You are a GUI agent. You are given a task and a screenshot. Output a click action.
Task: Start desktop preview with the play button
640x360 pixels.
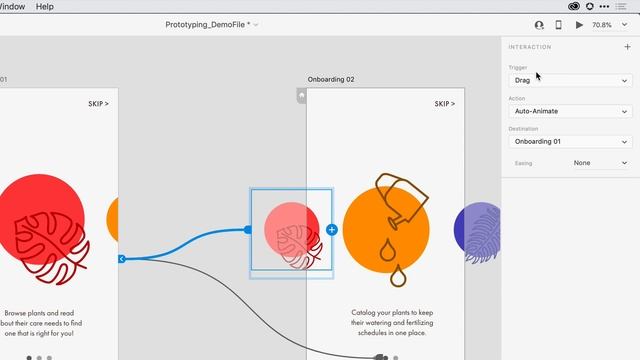579,25
